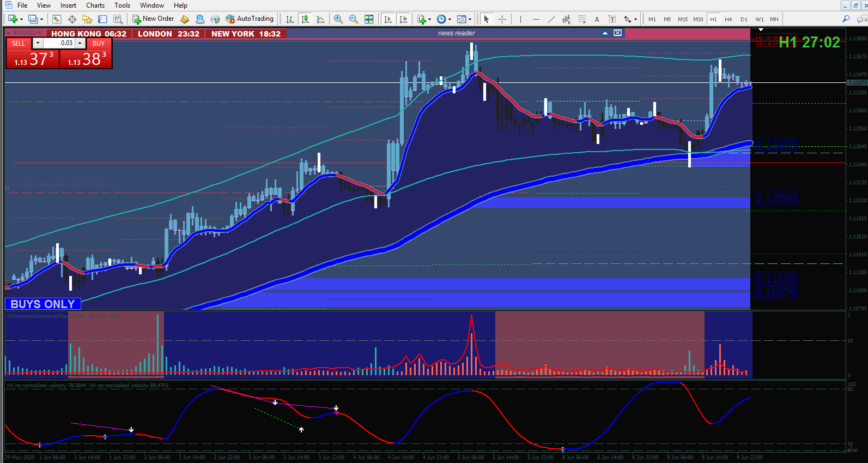This screenshot has width=868, height=463.
Task: Select the H4 timeframe
Action: click(729, 19)
